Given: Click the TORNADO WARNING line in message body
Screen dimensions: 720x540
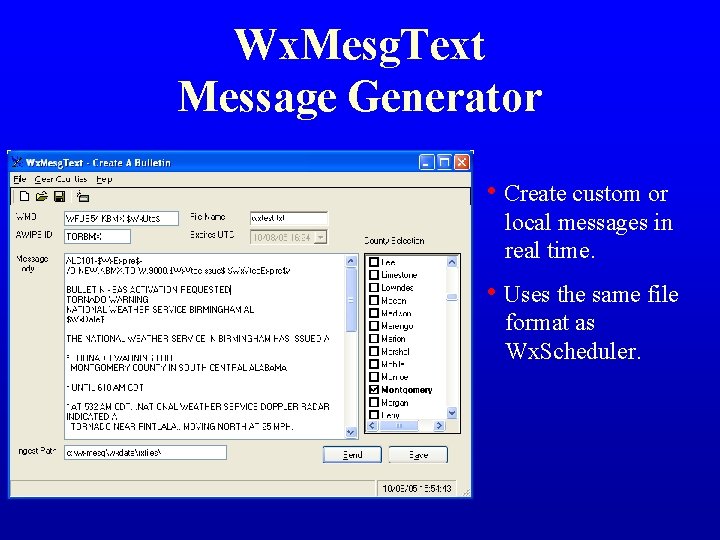Looking at the screenshot, I should [x=107, y=299].
